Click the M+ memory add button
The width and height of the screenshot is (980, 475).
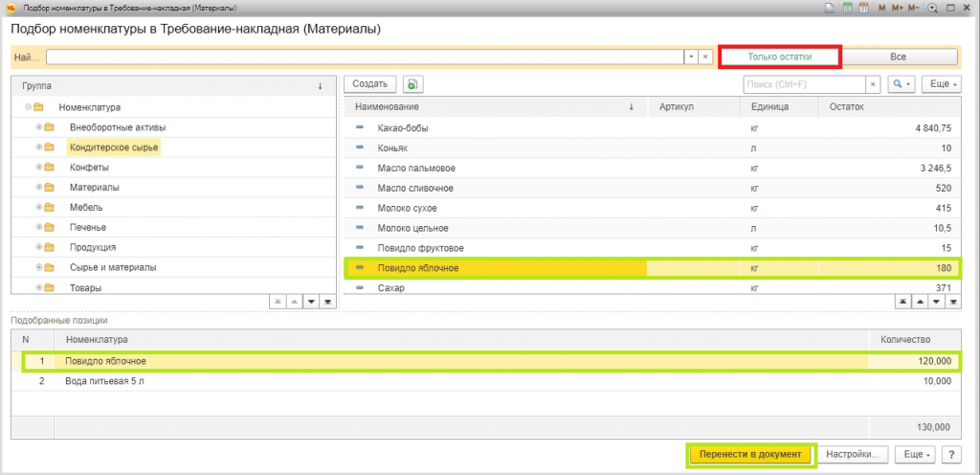coord(898,8)
